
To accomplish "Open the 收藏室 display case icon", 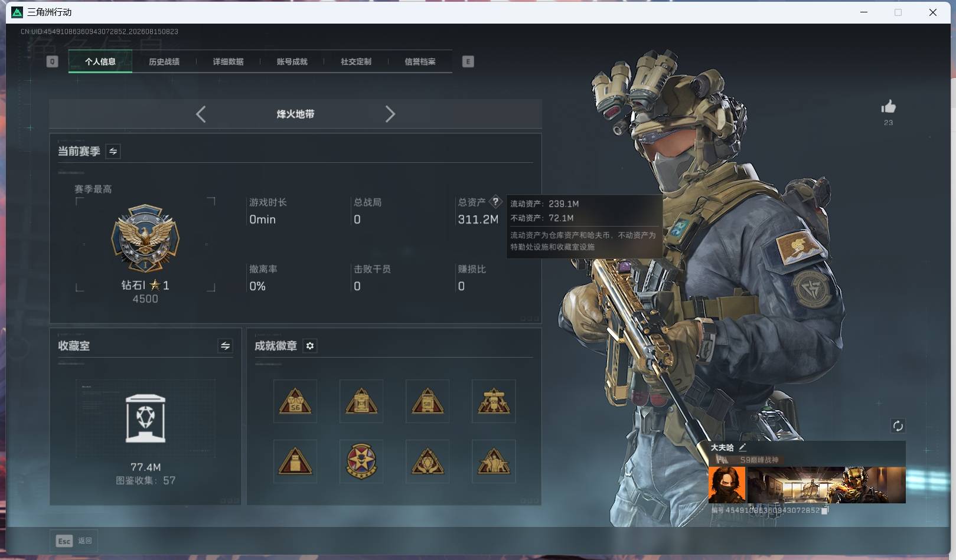I will [x=145, y=418].
